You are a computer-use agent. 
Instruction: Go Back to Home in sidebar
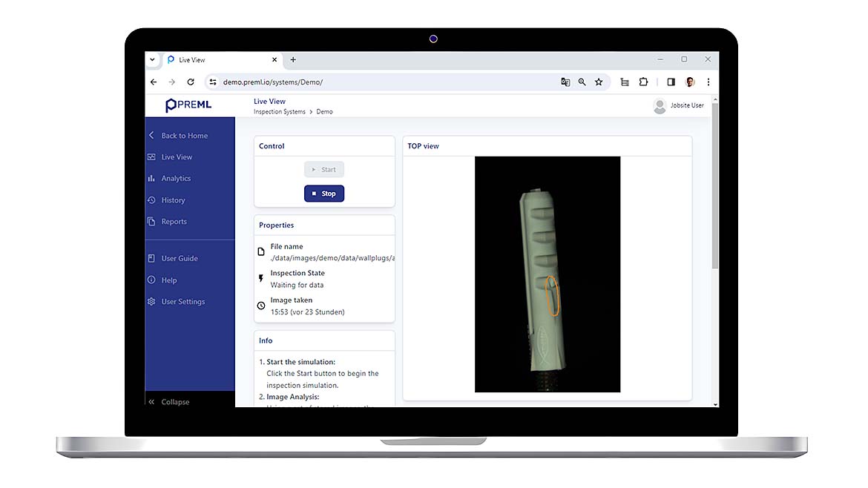pyautogui.click(x=184, y=136)
